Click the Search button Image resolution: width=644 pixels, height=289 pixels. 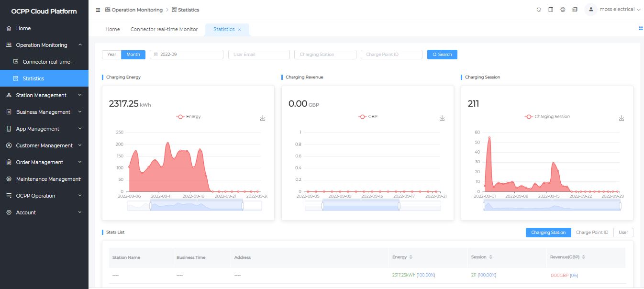tap(442, 55)
